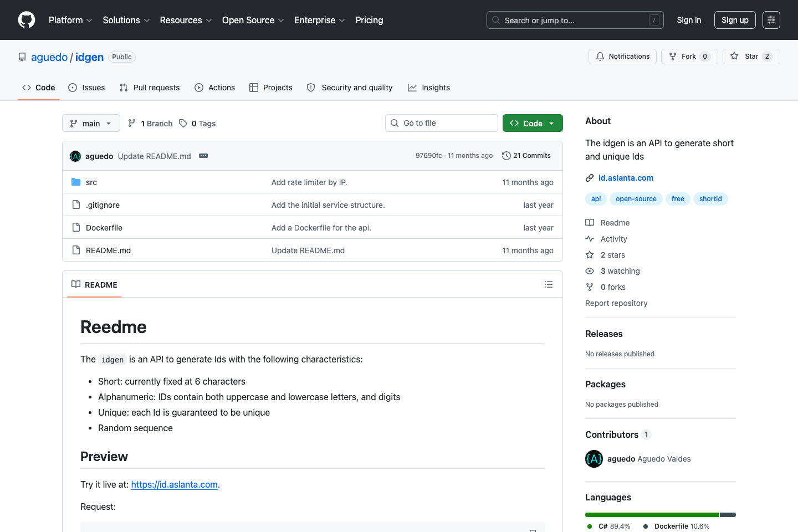The height and width of the screenshot is (532, 798).
Task: Open the Resources menu
Action: 186,20
